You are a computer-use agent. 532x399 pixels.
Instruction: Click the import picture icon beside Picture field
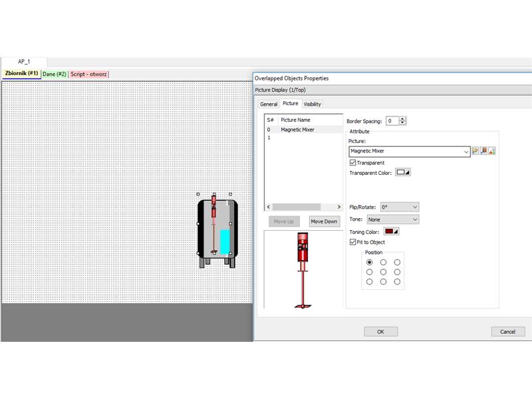coord(483,151)
